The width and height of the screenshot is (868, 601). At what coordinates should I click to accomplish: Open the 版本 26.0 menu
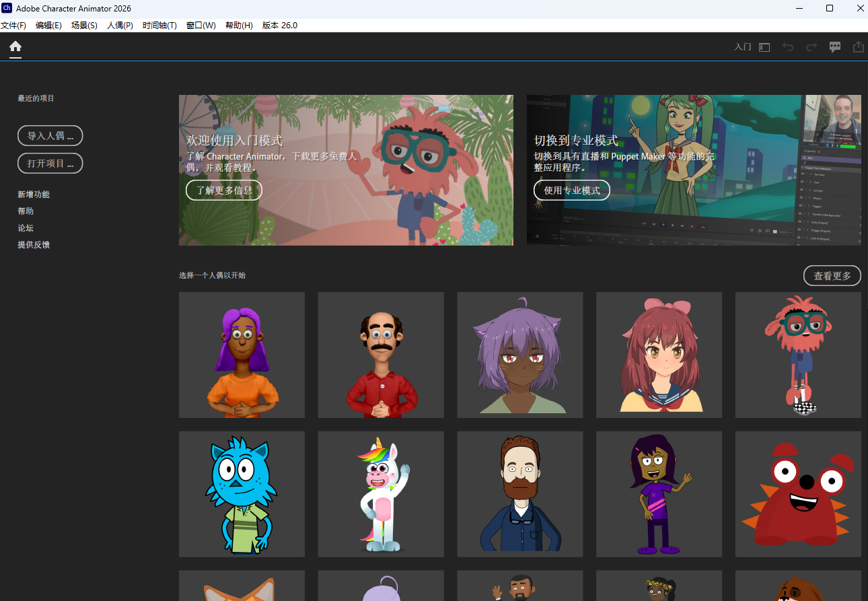280,26
